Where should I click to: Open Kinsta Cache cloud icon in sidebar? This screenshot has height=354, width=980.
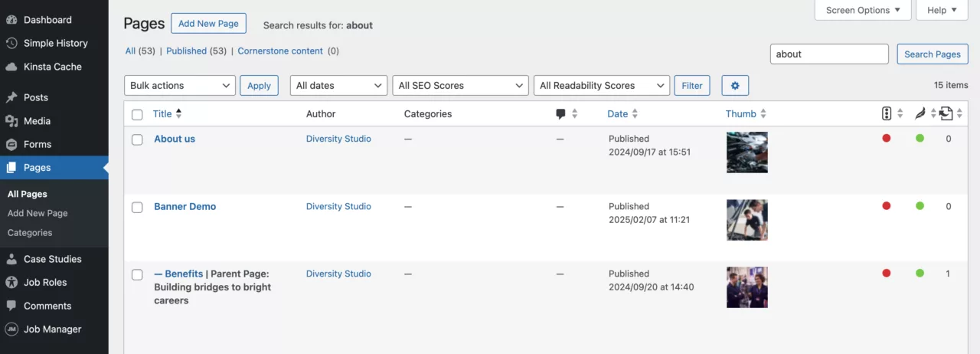click(11, 67)
